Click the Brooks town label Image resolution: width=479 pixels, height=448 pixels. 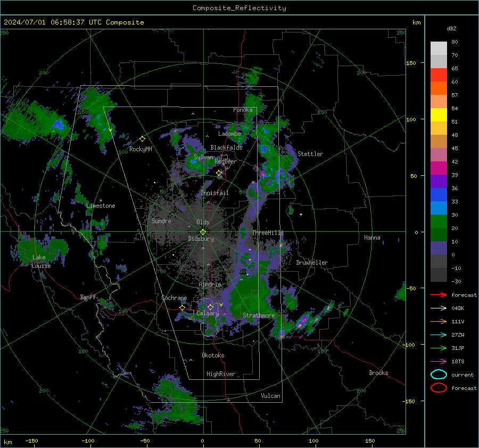[x=378, y=373]
